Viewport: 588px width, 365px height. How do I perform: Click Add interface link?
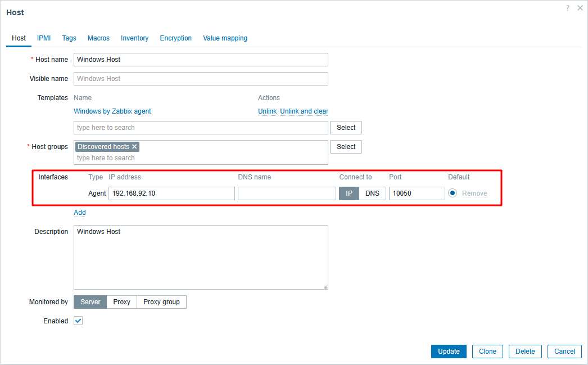[80, 213]
